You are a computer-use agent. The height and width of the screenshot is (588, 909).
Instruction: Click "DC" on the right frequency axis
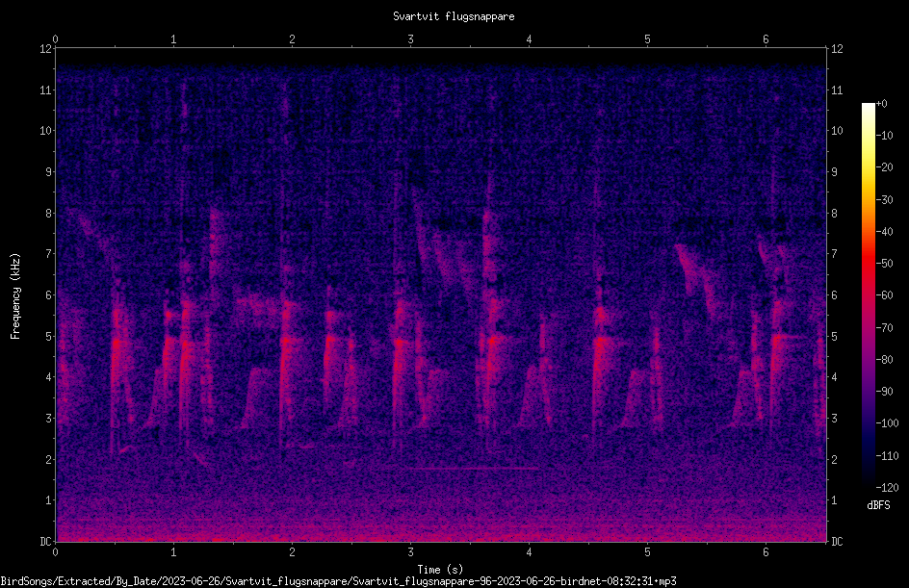pyautogui.click(x=837, y=542)
